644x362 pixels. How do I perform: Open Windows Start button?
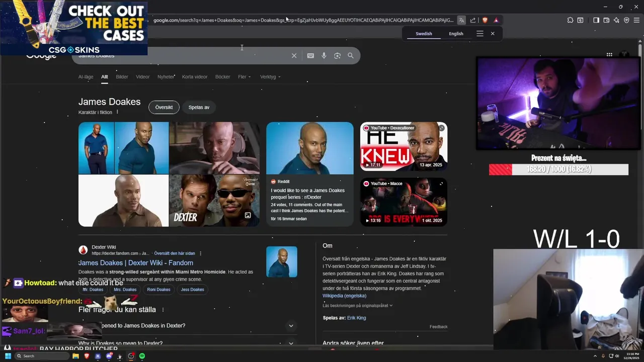(x=8, y=356)
